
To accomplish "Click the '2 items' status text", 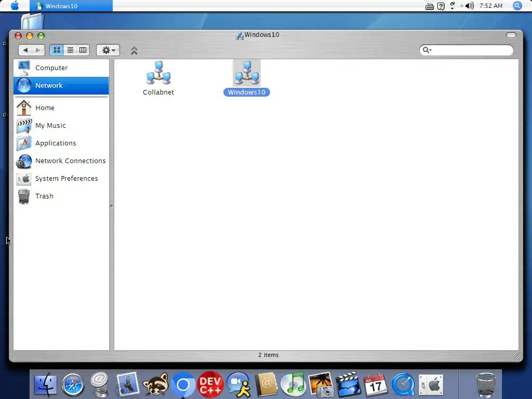I will [x=269, y=355].
